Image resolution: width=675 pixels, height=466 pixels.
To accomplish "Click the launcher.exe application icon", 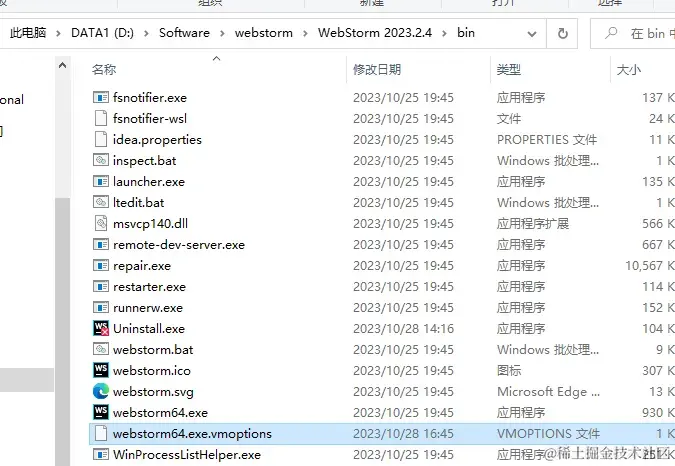I will (x=101, y=182).
